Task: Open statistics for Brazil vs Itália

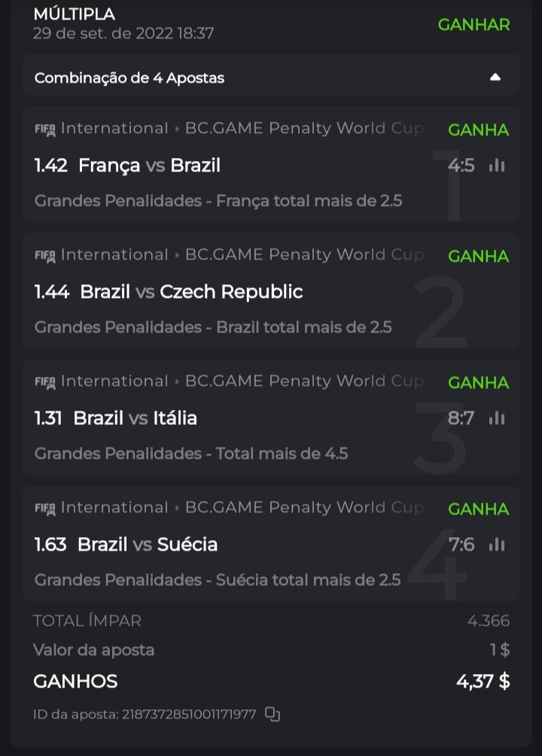Action: click(497, 418)
